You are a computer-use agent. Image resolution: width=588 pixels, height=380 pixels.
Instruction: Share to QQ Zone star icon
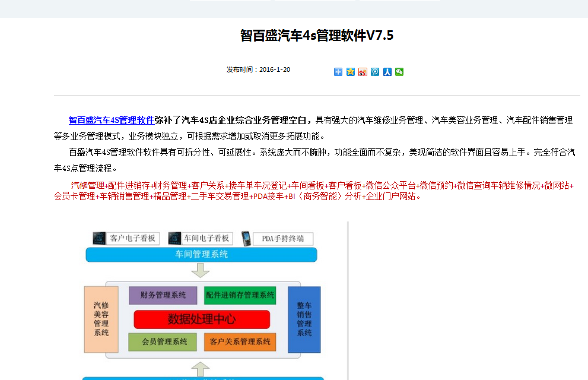[350, 72]
